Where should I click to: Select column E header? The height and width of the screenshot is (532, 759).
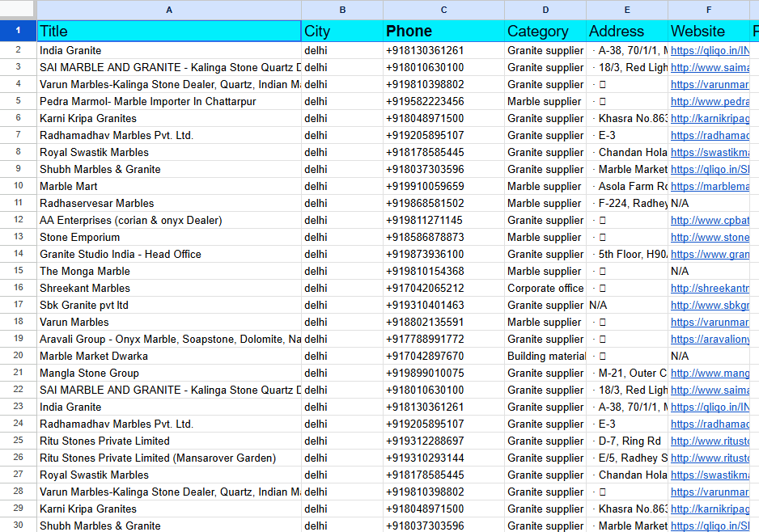coord(627,10)
